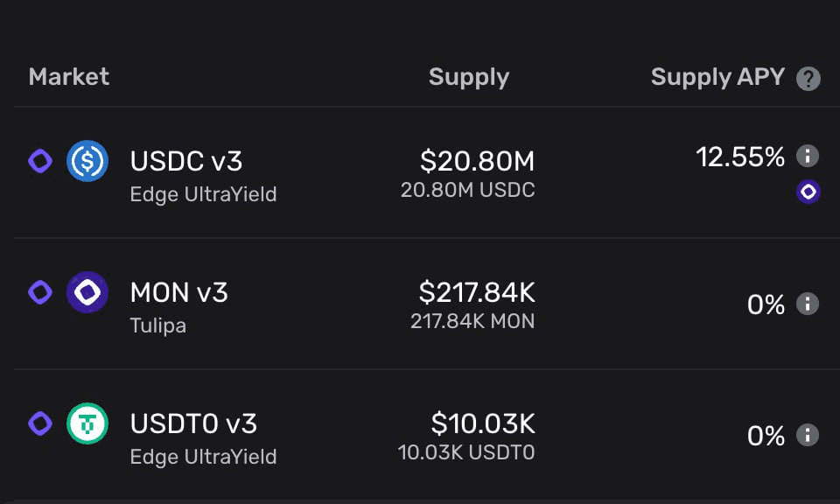
Task: Click info icon in MON v3 row
Action: click(808, 304)
